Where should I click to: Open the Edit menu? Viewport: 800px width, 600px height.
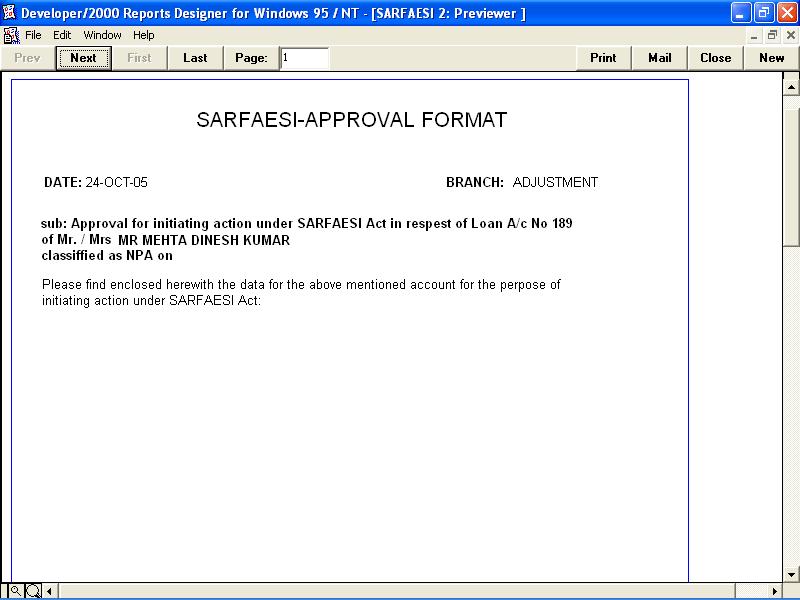click(x=62, y=35)
